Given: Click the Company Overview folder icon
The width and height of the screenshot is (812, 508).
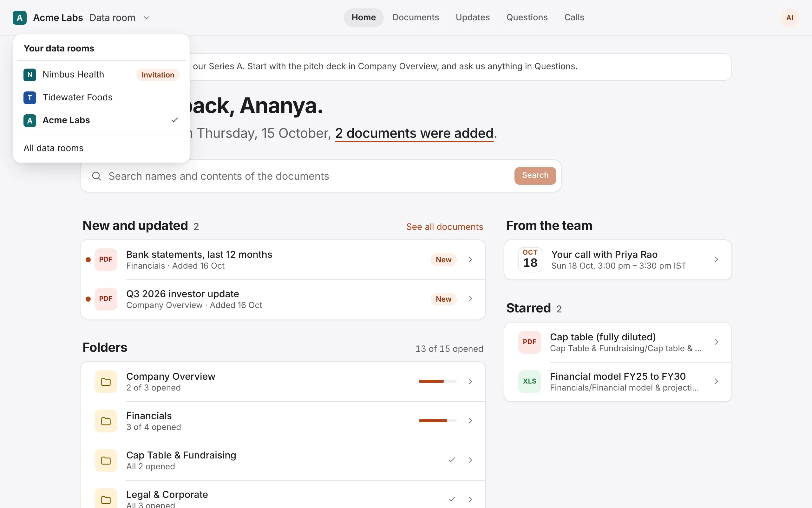Looking at the screenshot, I should pos(106,382).
